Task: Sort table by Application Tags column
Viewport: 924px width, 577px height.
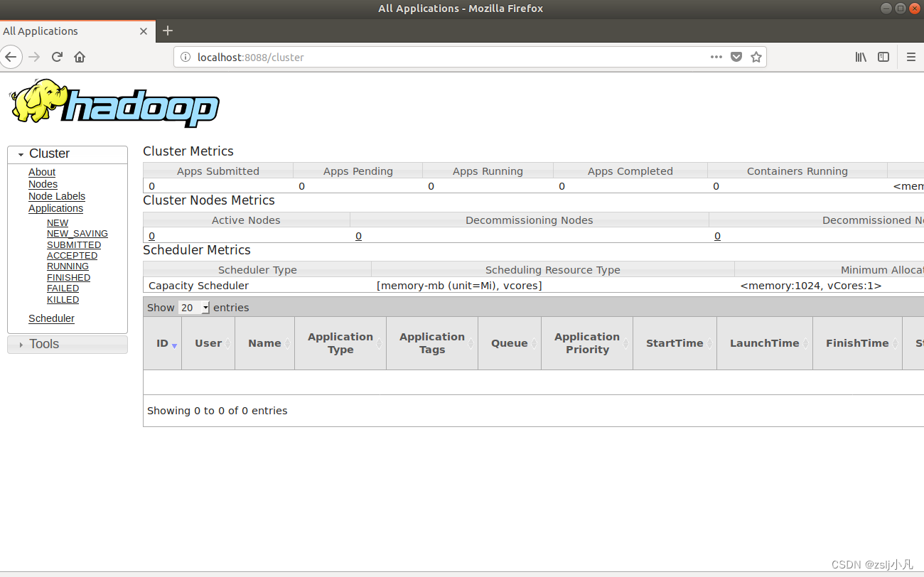Action: [432, 343]
